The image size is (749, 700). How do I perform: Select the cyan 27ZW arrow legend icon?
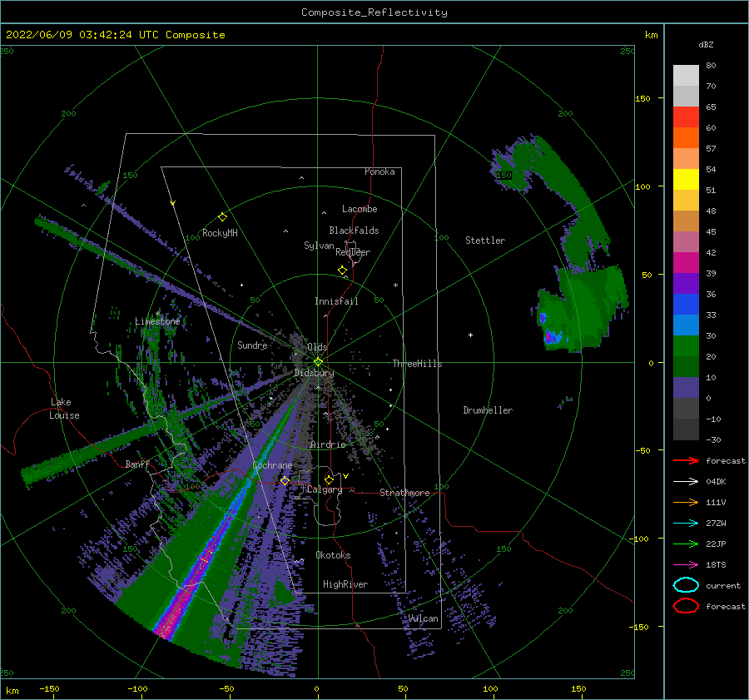tap(686, 524)
